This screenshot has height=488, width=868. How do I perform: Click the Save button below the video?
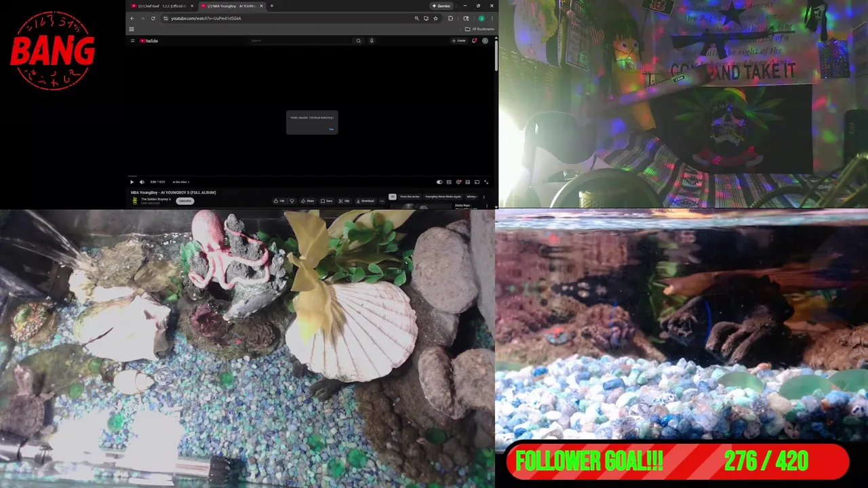pos(326,201)
